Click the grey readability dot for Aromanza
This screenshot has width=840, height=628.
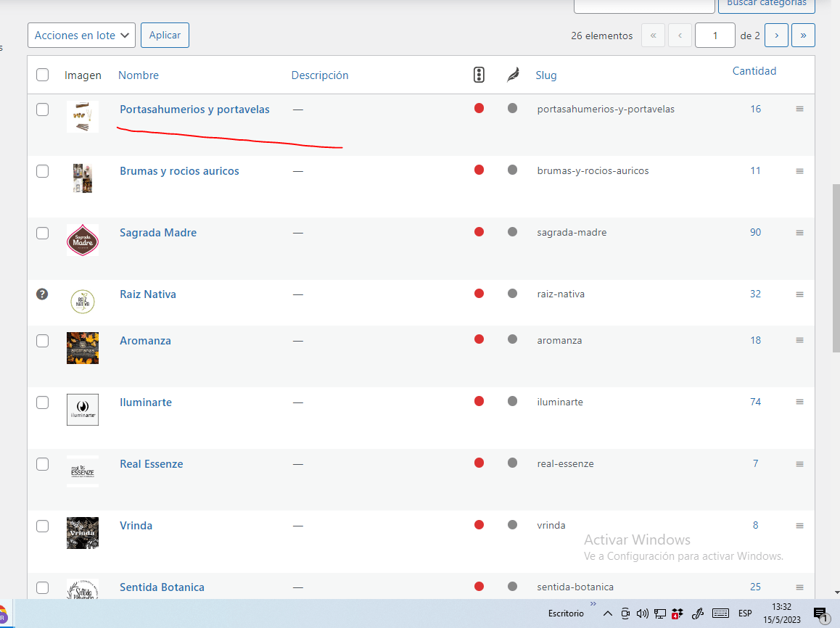(x=513, y=339)
